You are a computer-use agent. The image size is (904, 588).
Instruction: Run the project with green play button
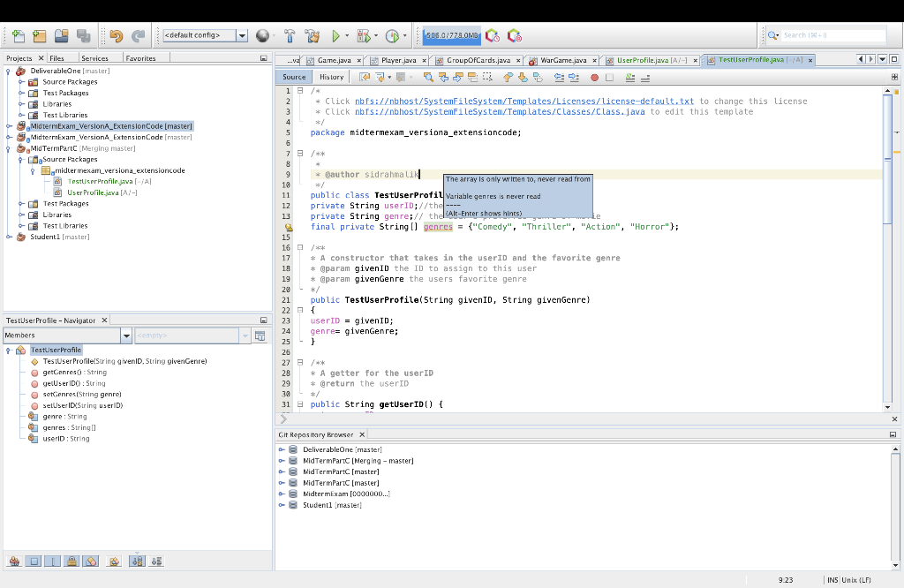click(335, 36)
